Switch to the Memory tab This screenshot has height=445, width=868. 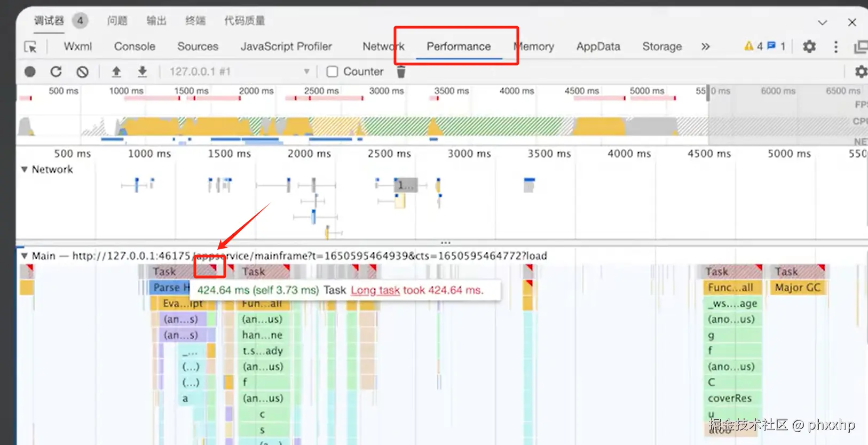click(534, 46)
